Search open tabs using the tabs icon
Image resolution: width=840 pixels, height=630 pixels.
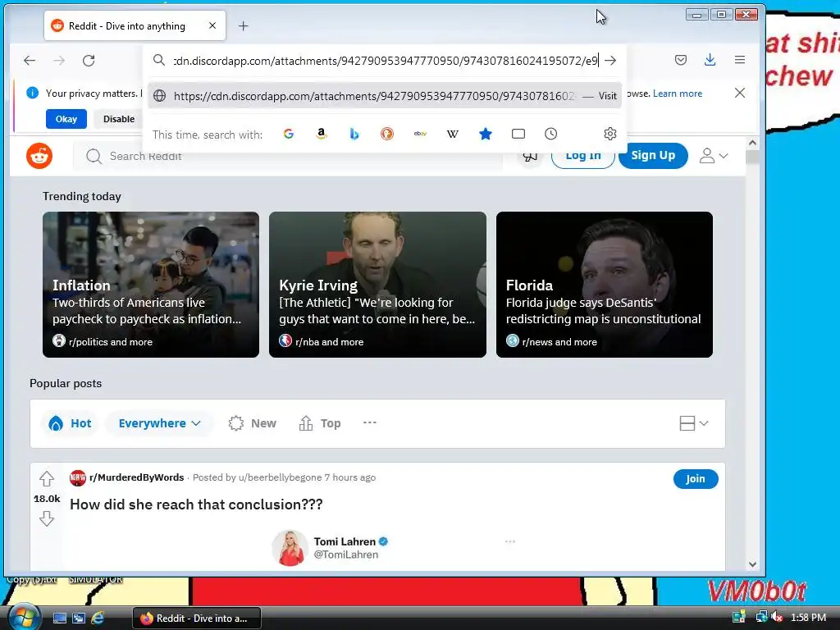tap(518, 134)
